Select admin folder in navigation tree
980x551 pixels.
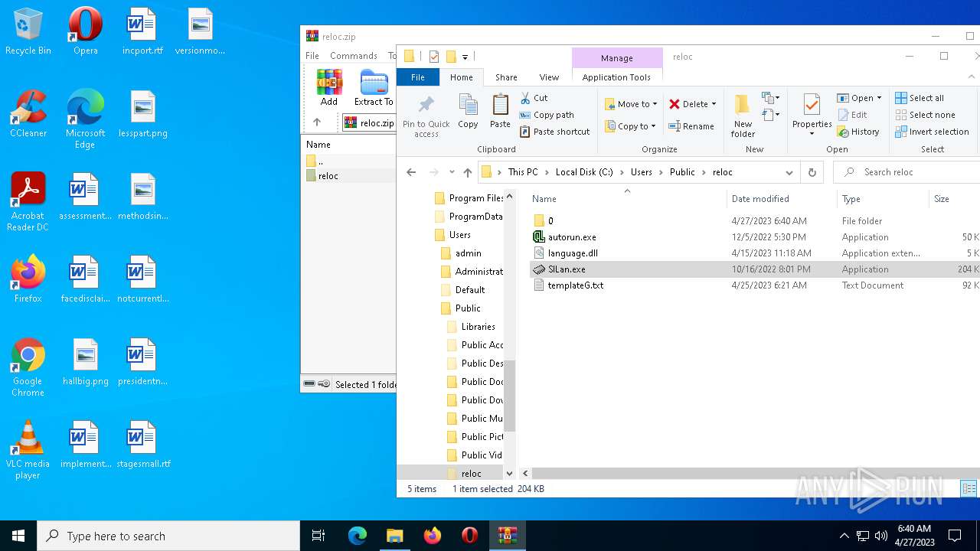point(468,253)
